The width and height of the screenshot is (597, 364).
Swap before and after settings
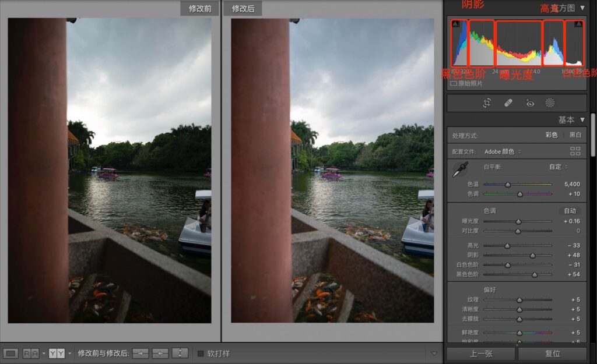181,354
